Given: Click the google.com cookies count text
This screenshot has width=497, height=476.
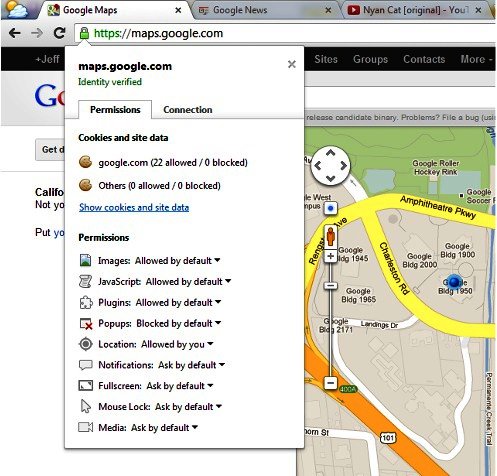Looking at the screenshot, I should [x=173, y=162].
